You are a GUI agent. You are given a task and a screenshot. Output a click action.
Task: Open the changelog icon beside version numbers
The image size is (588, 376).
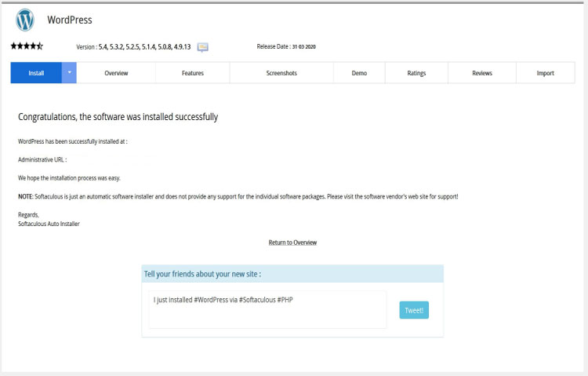[203, 47]
